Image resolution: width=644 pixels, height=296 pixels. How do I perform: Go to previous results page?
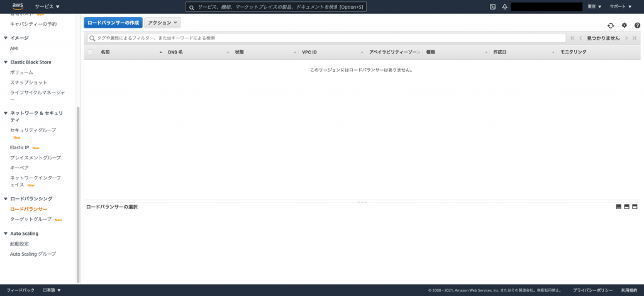[x=580, y=38]
